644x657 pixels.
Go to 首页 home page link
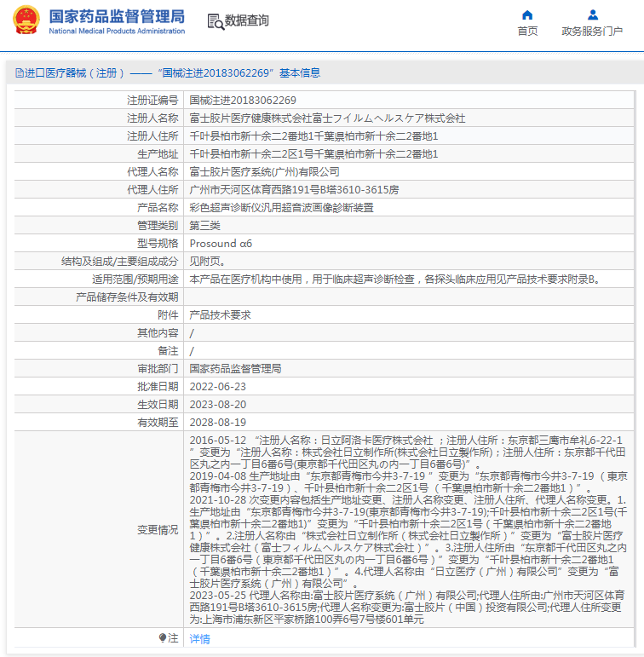[527, 31]
